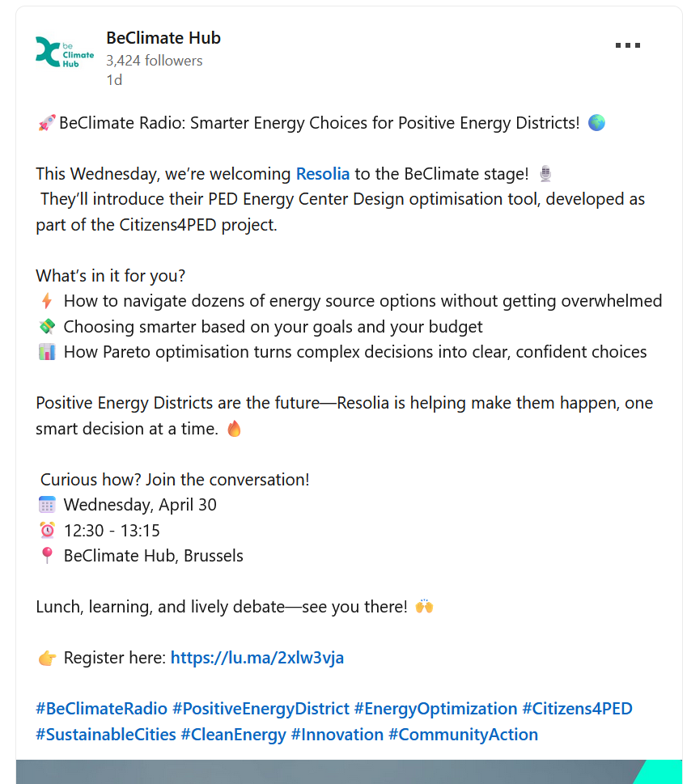This screenshot has width=687, height=784.
Task: Click the globe emoji after the headline
Action: 596,122
